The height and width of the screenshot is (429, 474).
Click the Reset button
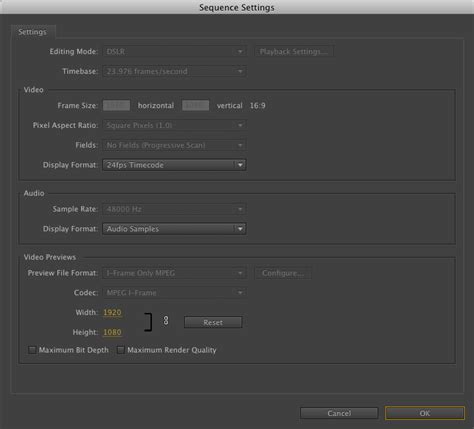(x=213, y=323)
